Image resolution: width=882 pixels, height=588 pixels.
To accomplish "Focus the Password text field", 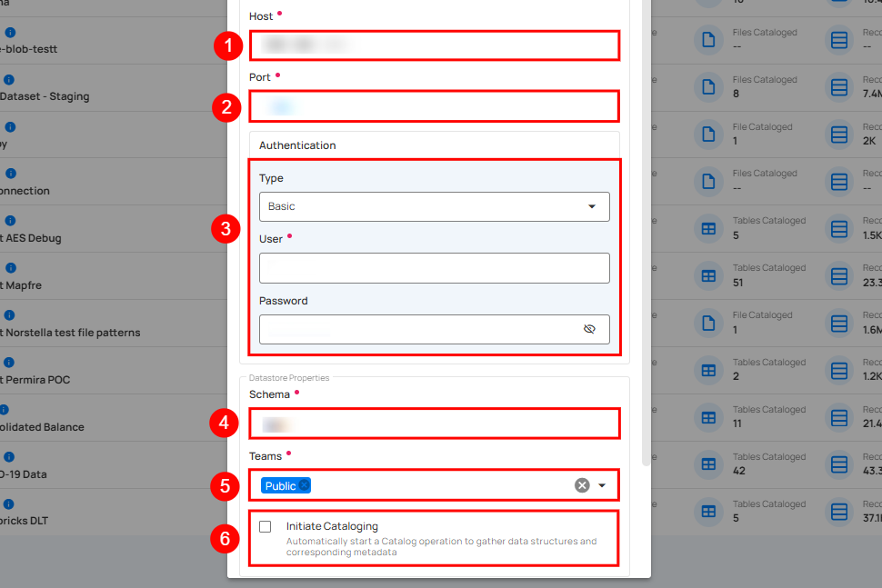I will [418, 329].
